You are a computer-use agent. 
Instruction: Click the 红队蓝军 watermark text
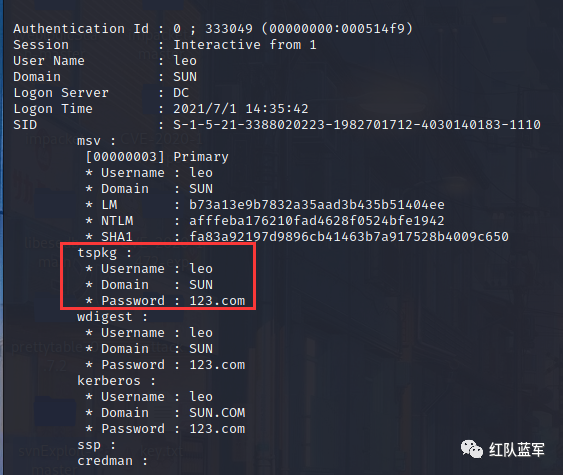[517, 450]
